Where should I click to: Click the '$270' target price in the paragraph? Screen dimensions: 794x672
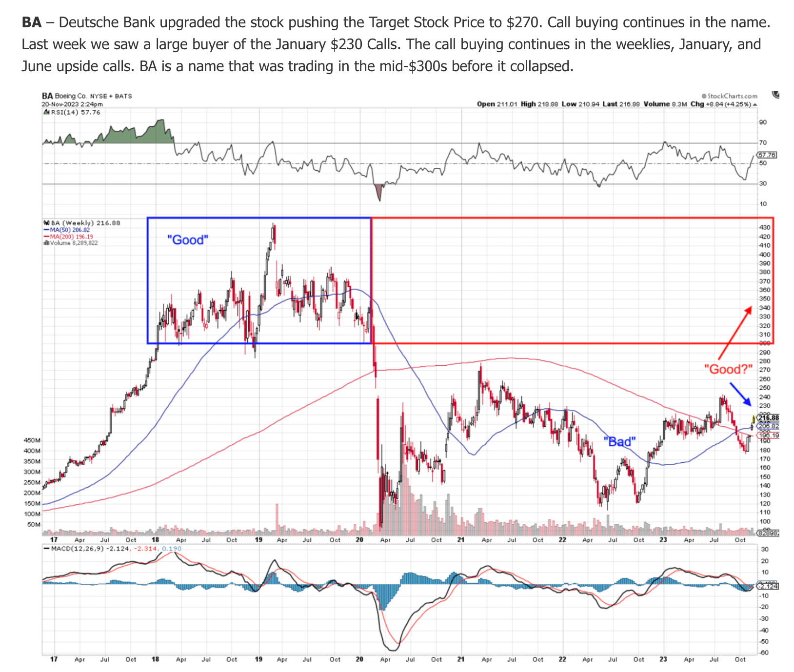(x=523, y=22)
